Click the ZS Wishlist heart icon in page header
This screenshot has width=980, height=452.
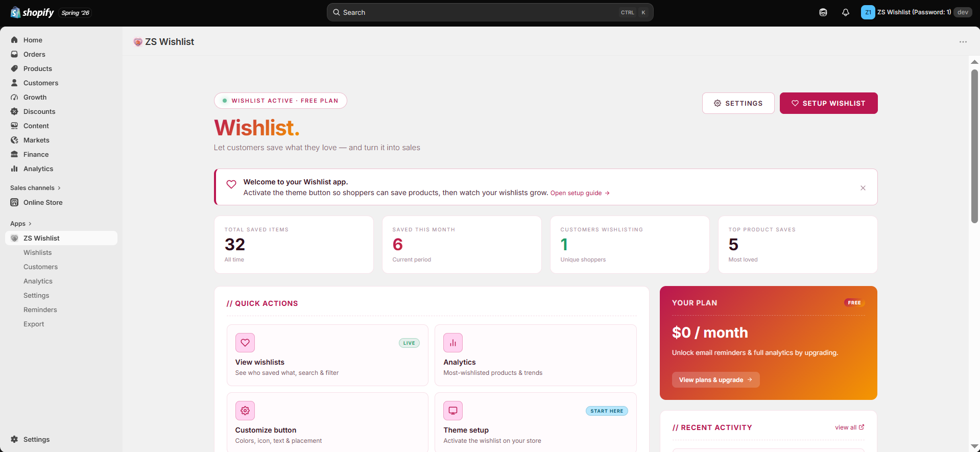point(138,42)
